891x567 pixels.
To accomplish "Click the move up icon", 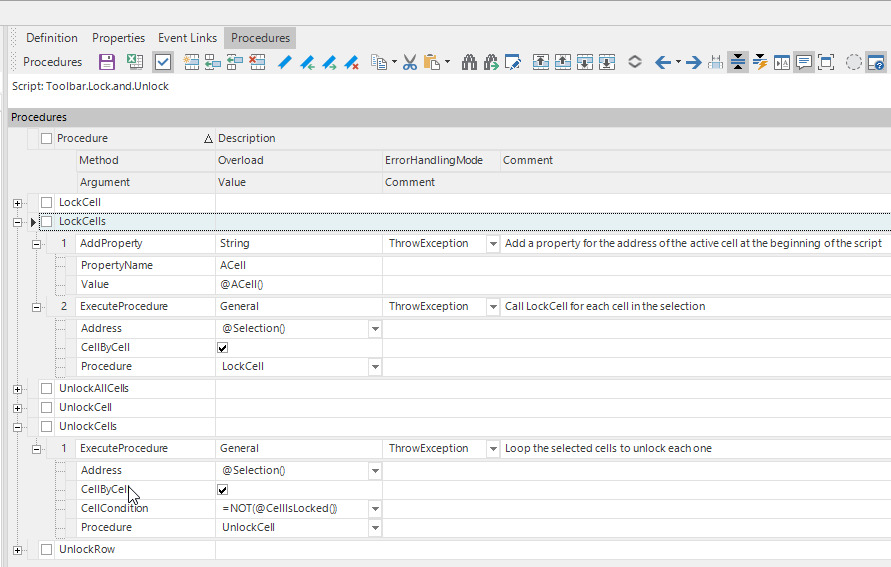I will pyautogui.click(x=563, y=62).
